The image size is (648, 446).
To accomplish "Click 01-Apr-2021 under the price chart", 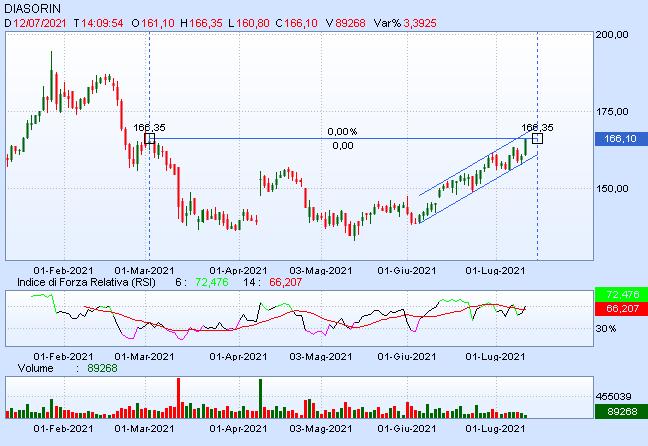I will (238, 271).
